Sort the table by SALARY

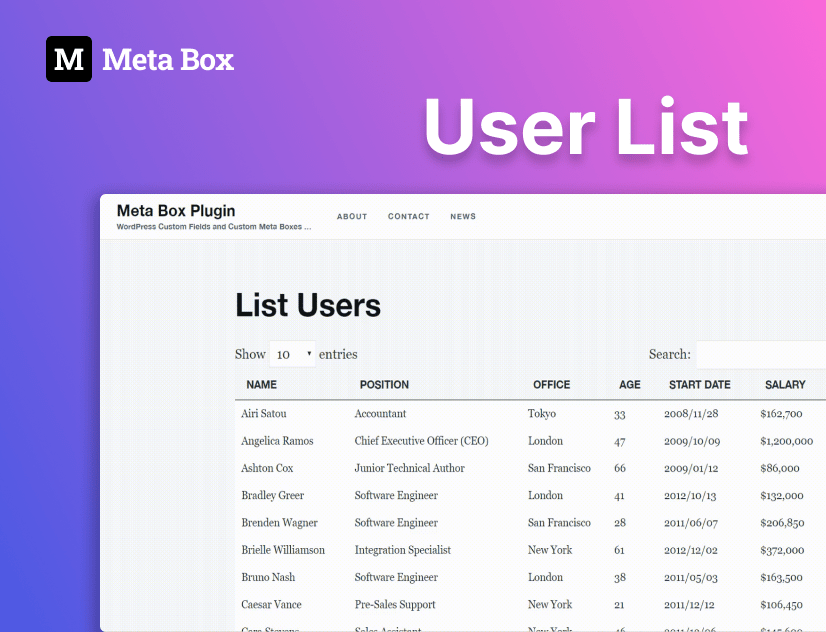pyautogui.click(x=786, y=384)
